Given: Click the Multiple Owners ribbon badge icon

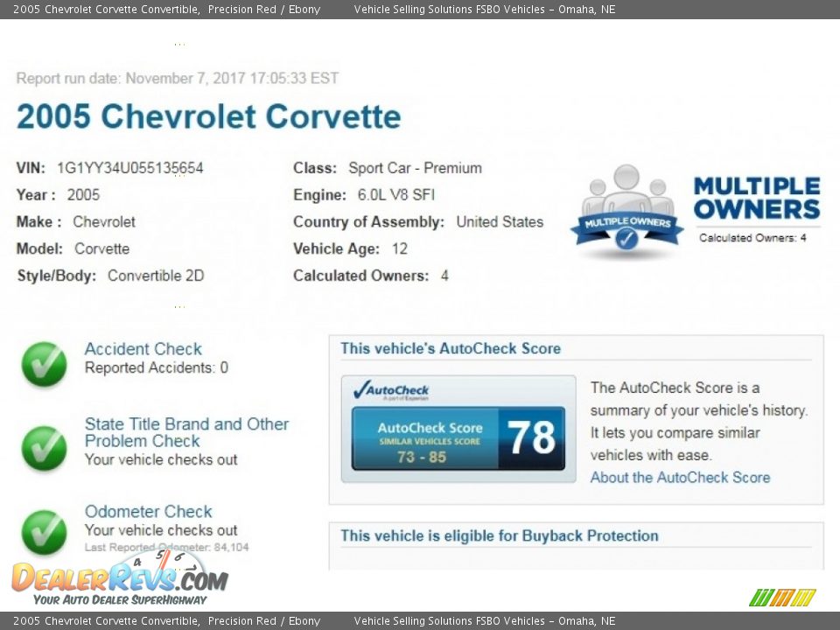Looking at the screenshot, I should 626,213.
